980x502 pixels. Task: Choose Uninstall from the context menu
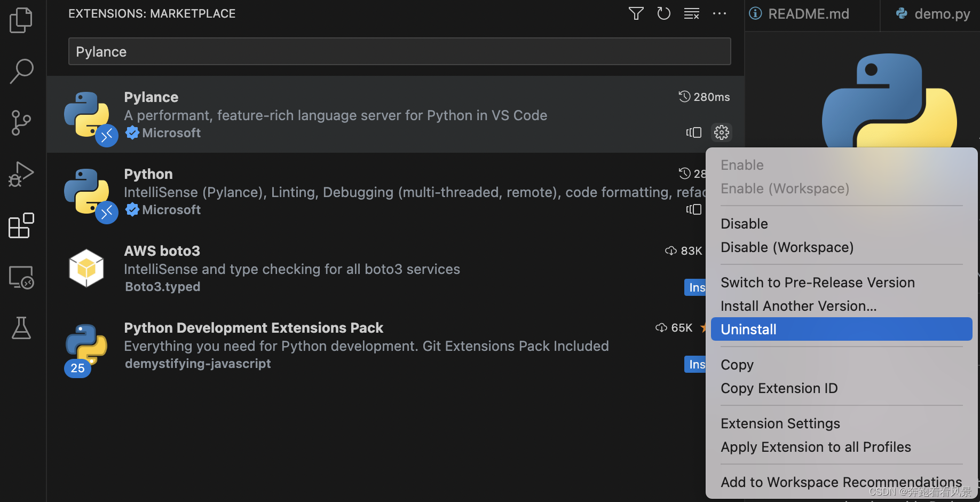748,330
